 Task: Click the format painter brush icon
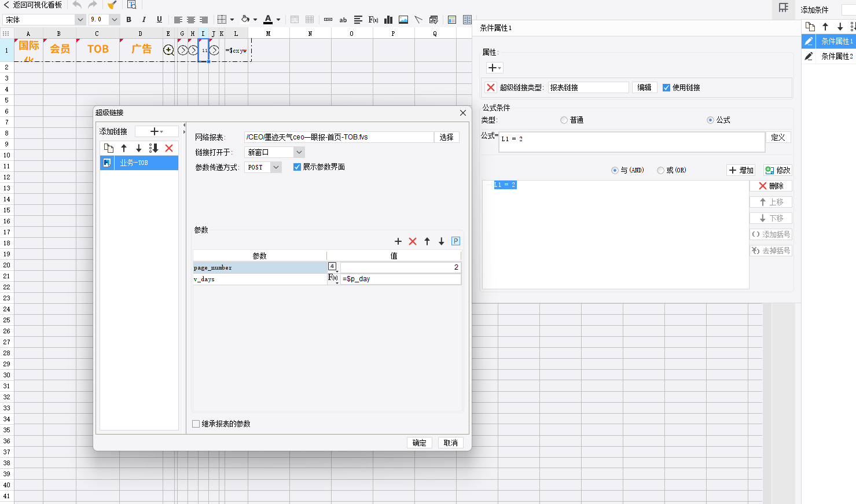[x=112, y=5]
